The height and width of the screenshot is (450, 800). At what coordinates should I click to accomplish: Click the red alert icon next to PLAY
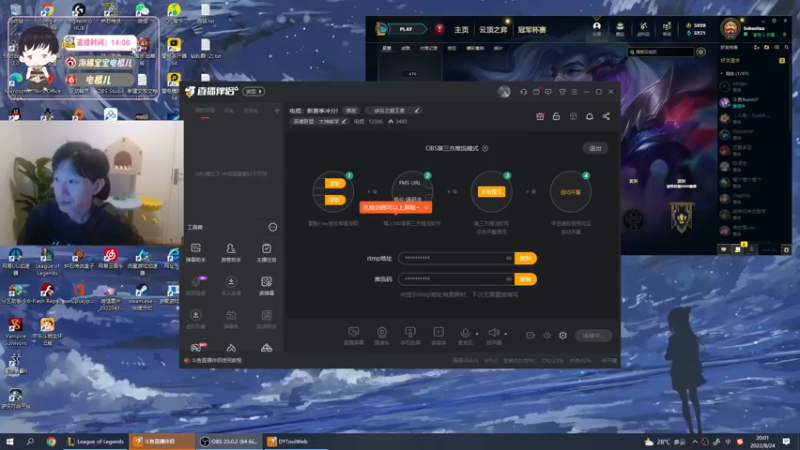[439, 29]
